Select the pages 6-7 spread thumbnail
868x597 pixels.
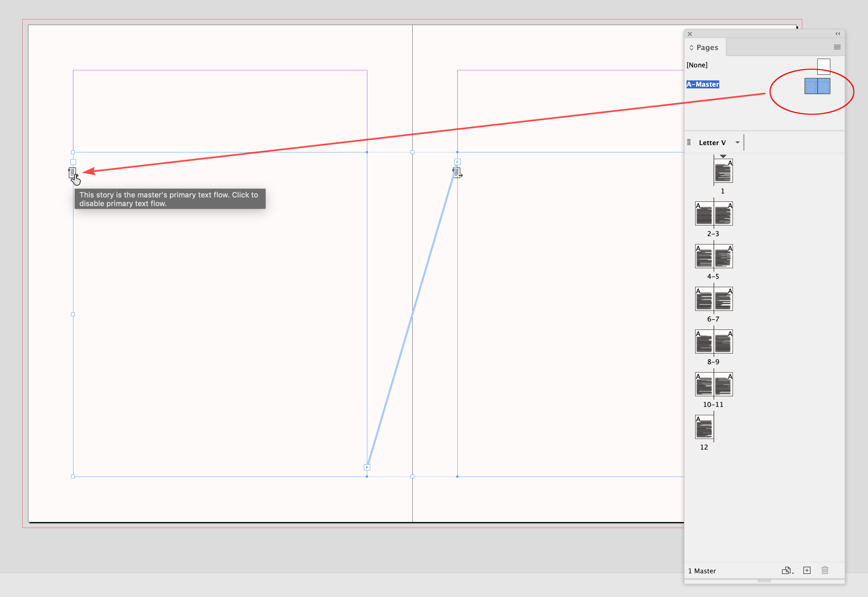714,299
